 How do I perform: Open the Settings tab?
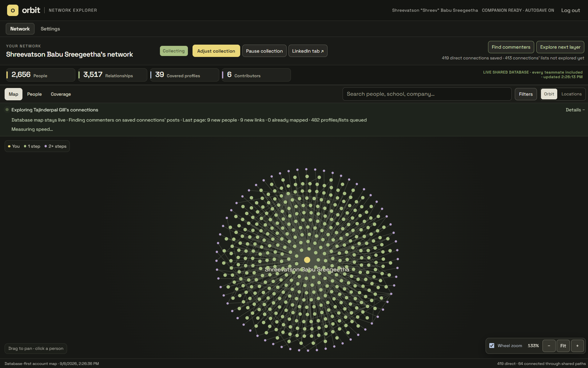coord(50,29)
